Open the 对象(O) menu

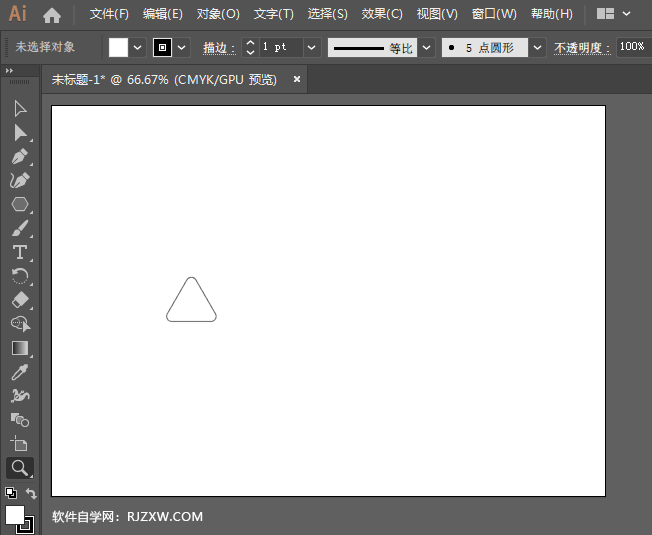(218, 14)
